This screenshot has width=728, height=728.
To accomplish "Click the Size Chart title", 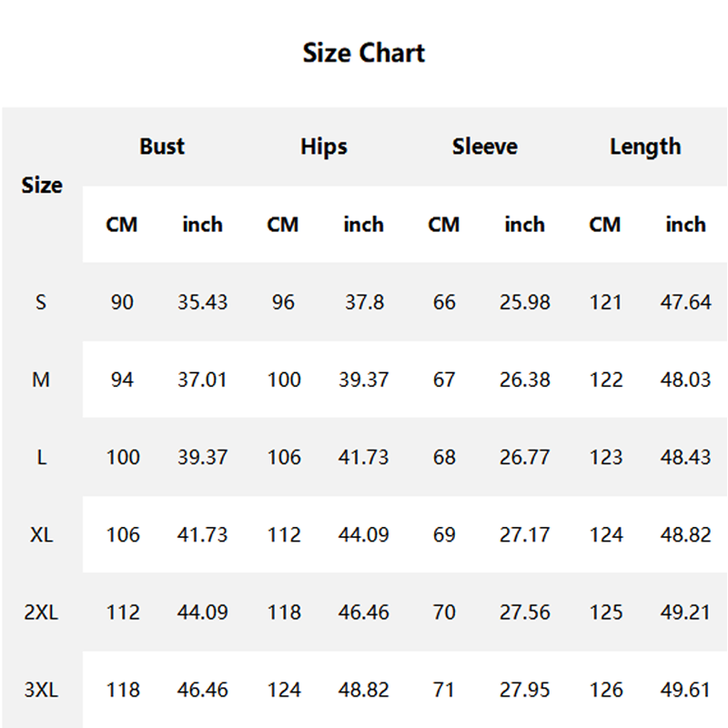I will 364,53.
